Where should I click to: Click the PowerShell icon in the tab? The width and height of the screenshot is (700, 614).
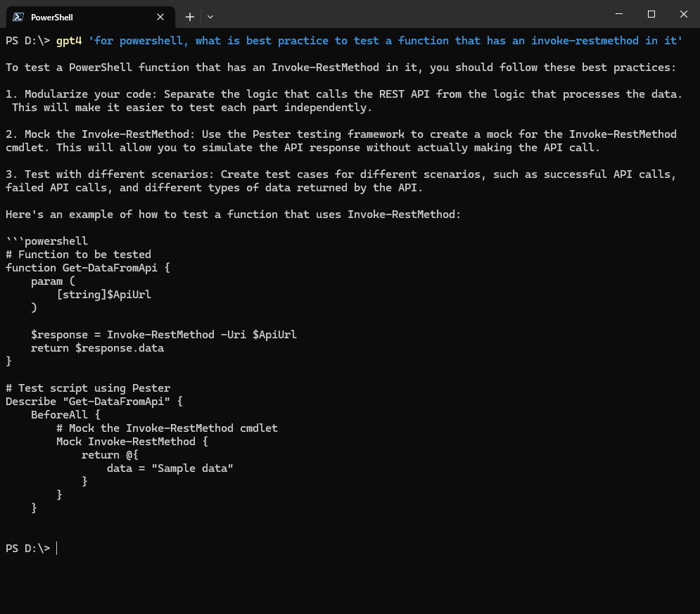coord(18,17)
